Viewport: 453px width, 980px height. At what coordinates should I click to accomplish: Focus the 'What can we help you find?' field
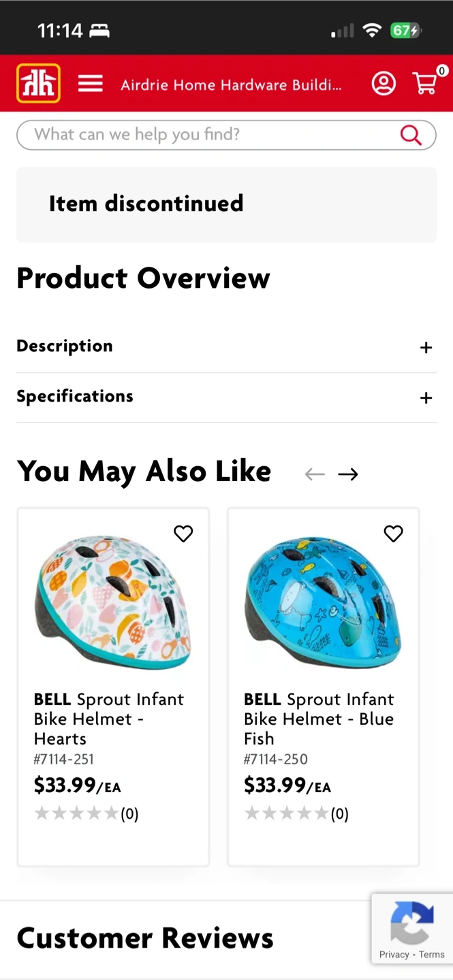pos(204,135)
